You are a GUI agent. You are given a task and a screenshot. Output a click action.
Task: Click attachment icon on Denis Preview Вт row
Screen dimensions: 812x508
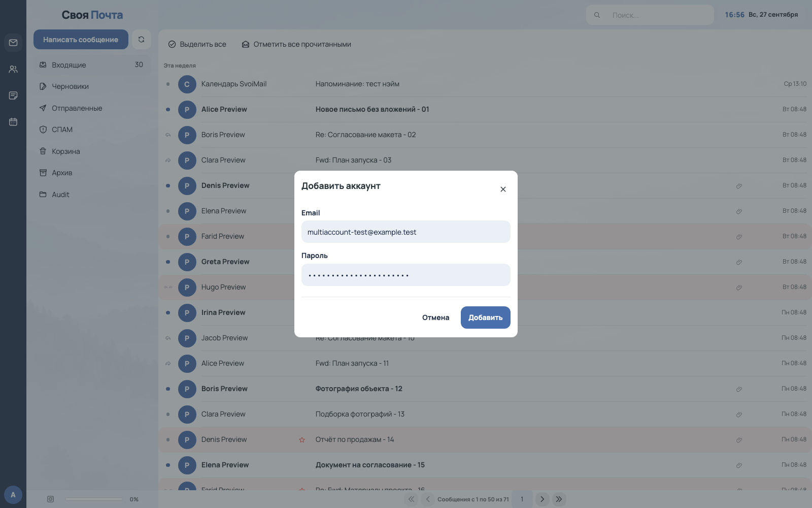click(739, 186)
